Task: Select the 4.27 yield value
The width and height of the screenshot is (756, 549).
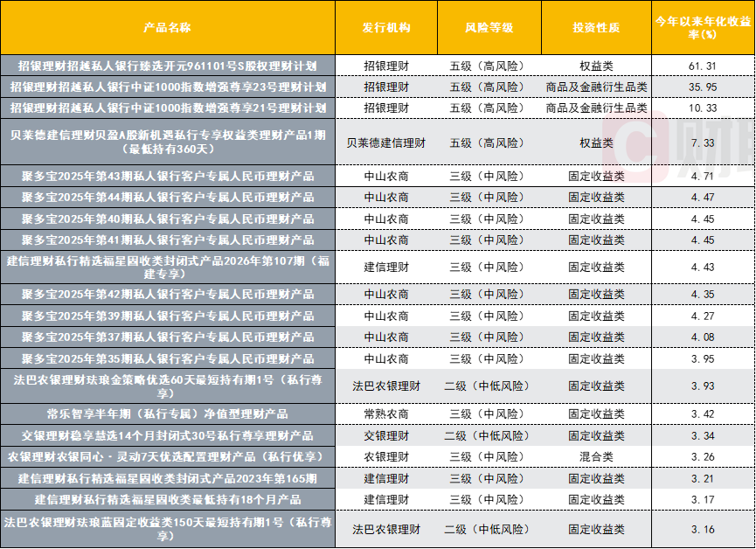Action: click(x=703, y=316)
